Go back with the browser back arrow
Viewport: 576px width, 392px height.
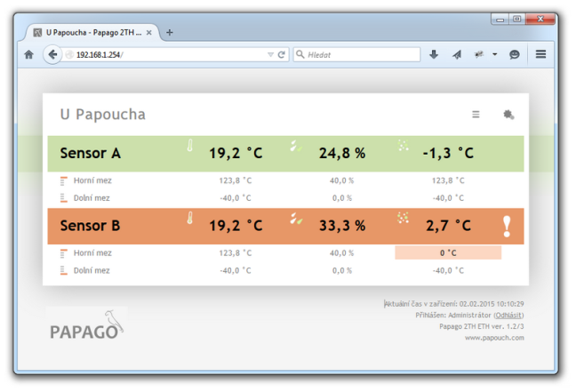52,54
